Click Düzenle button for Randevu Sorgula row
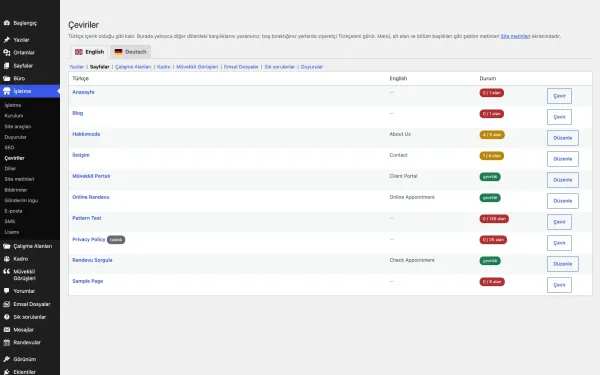The width and height of the screenshot is (600, 375). click(562, 264)
